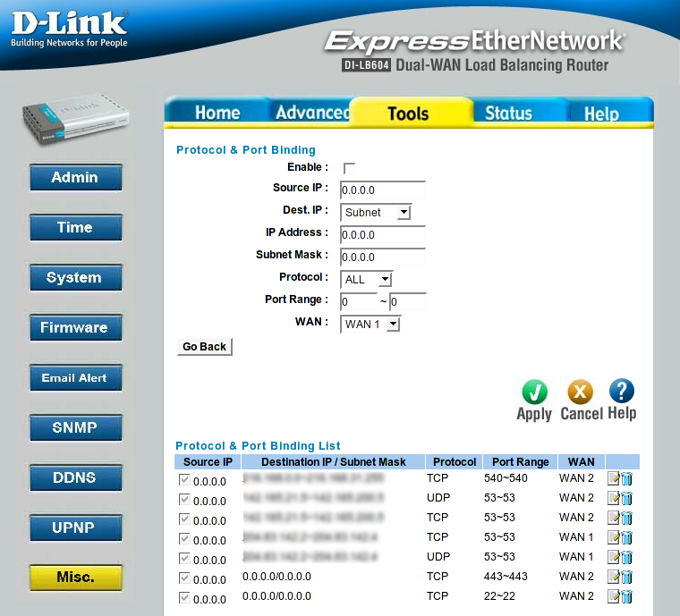Delete the TCP 540~540 binding entry
This screenshot has height=616, width=680.
[626, 478]
